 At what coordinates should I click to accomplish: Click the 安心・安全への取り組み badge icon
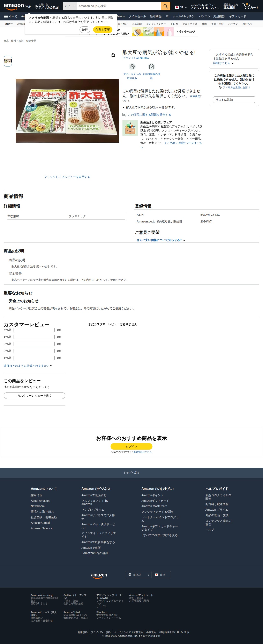(x=132, y=66)
